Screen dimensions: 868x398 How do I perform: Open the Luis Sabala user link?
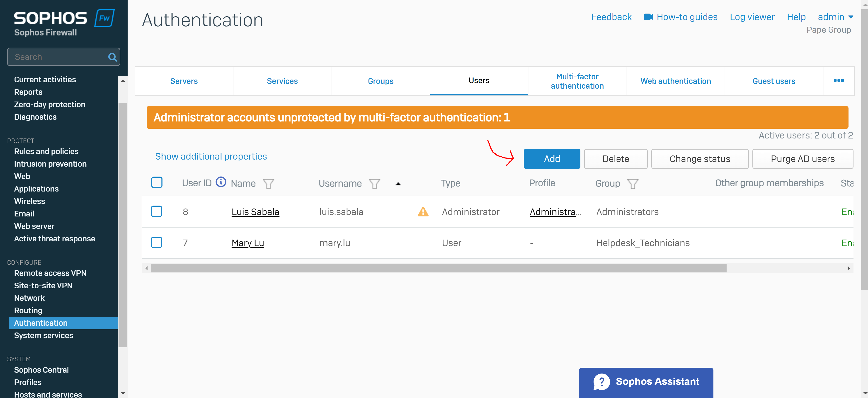255,212
